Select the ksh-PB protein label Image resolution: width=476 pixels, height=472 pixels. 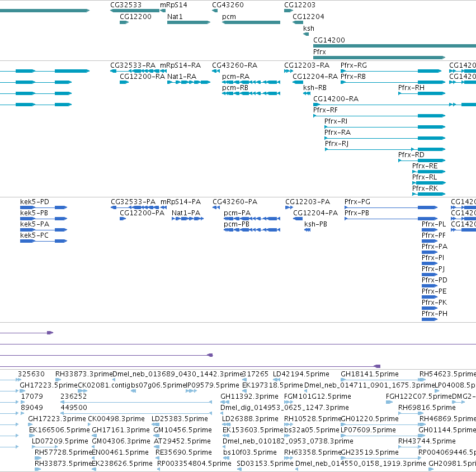315,224
